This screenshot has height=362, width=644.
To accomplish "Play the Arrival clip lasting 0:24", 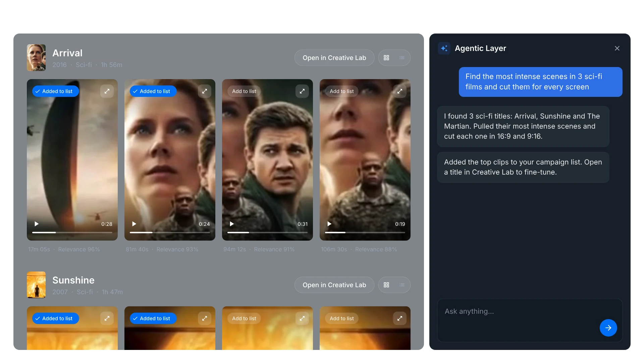I will [134, 224].
